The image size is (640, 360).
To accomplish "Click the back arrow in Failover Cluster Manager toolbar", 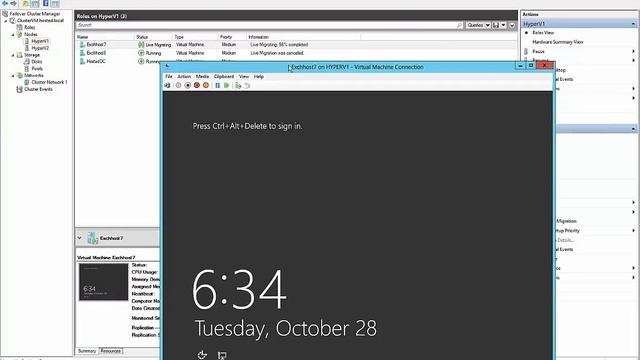I will point(5,3).
